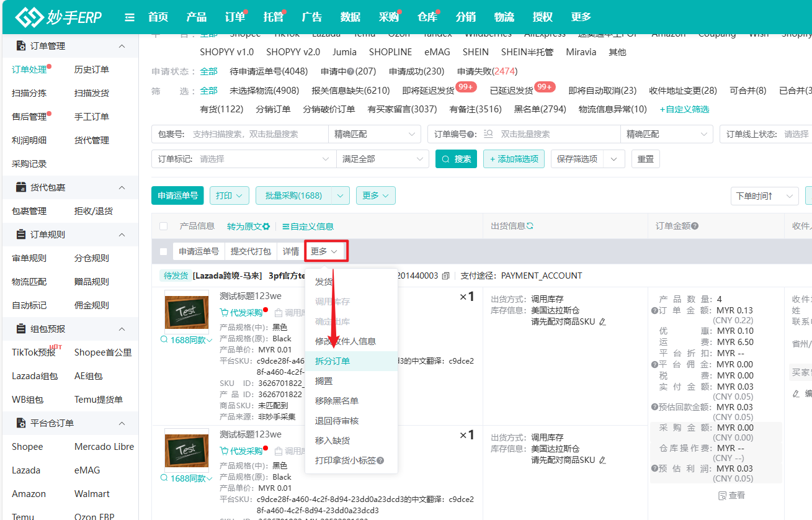Screen dimensions: 812x520
Task: Click the help icon beside 订单编号 label
Action: 471,134
